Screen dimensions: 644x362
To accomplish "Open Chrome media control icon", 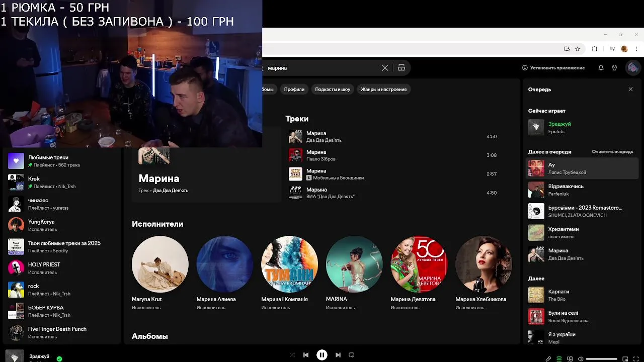I will (x=612, y=49).
